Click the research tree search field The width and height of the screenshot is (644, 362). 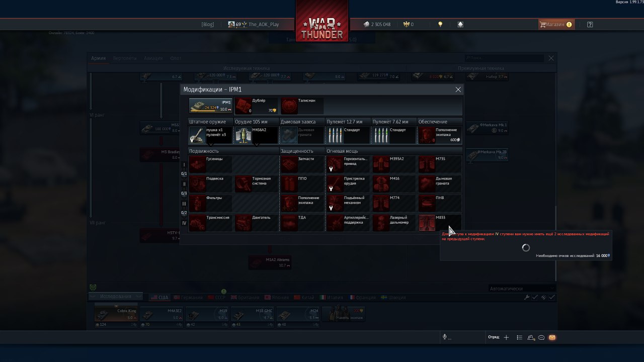[x=504, y=58]
